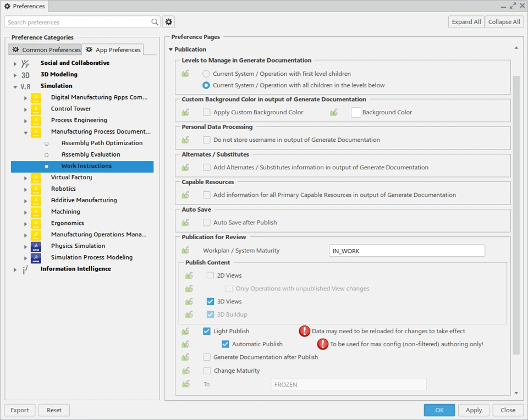This screenshot has height=420, width=528.
Task: Click lock icon left of Background Color swatch
Action: (334, 112)
